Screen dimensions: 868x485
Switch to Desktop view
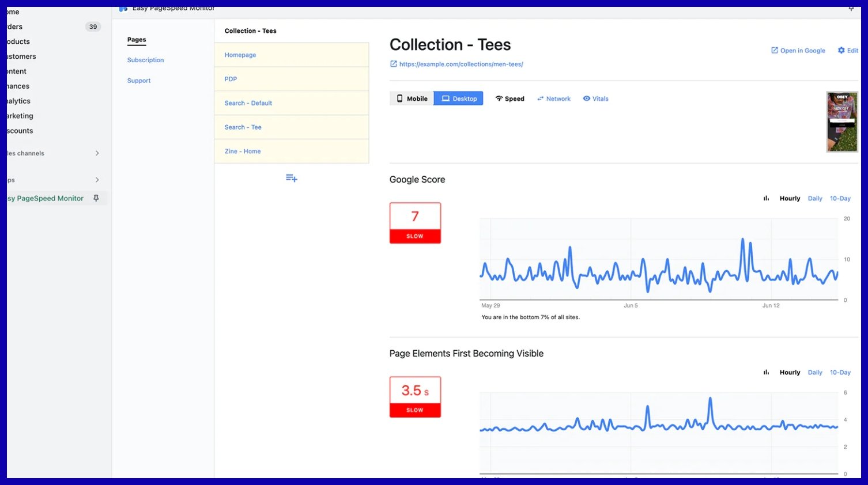(459, 98)
